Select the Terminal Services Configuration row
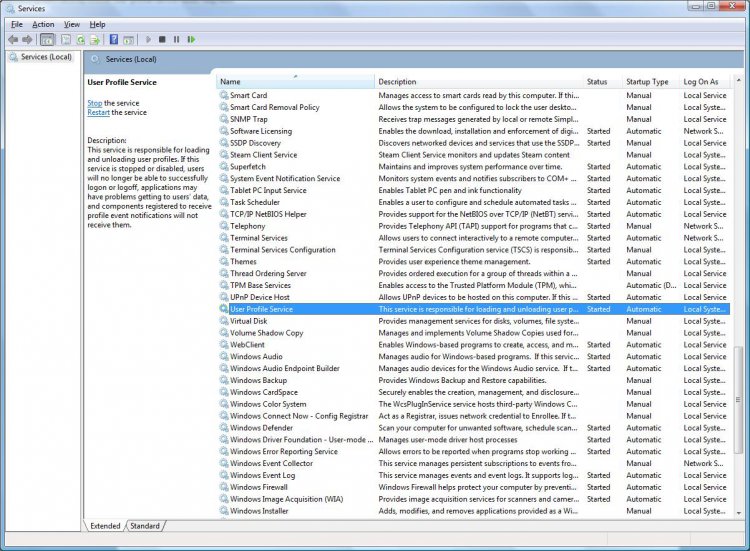 [474, 250]
